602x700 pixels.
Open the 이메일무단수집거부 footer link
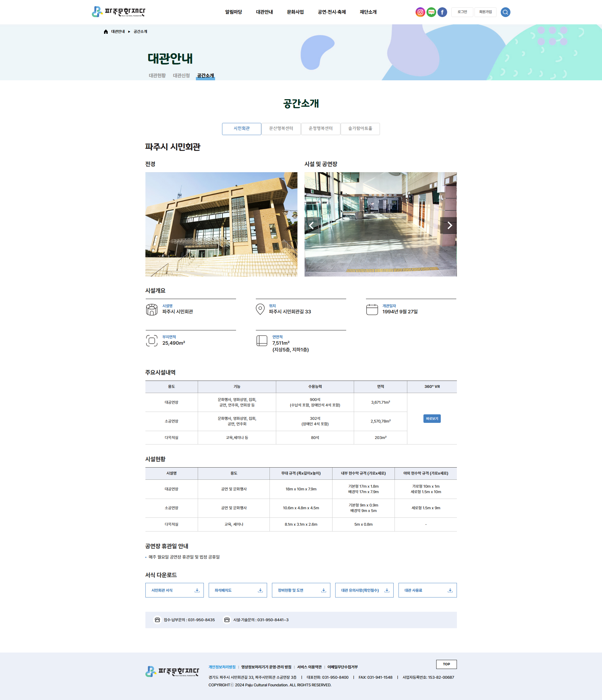tap(342, 667)
